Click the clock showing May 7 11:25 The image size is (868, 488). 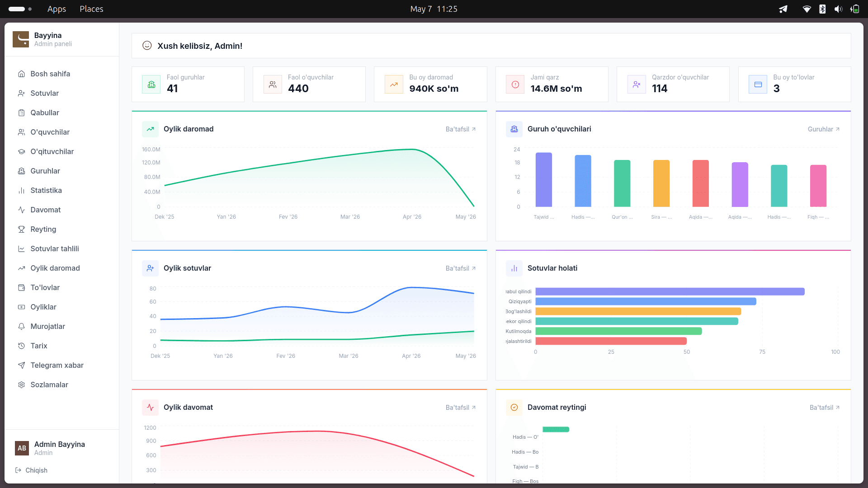(434, 9)
